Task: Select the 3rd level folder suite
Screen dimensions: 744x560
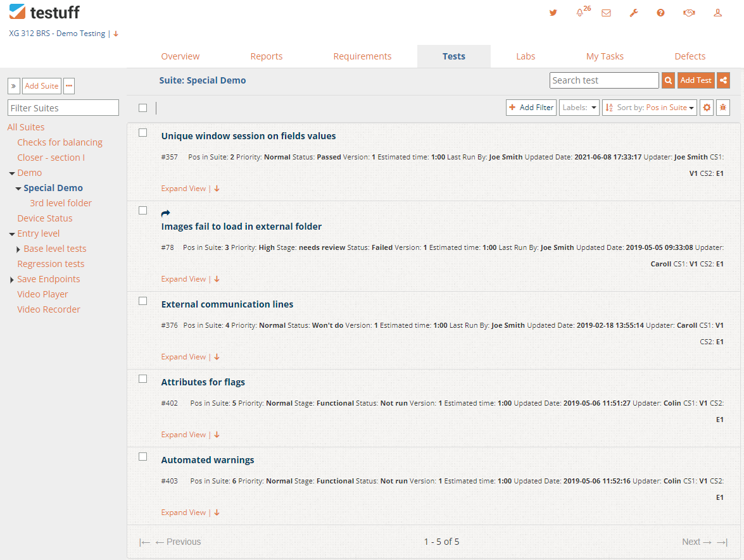Action: click(61, 203)
